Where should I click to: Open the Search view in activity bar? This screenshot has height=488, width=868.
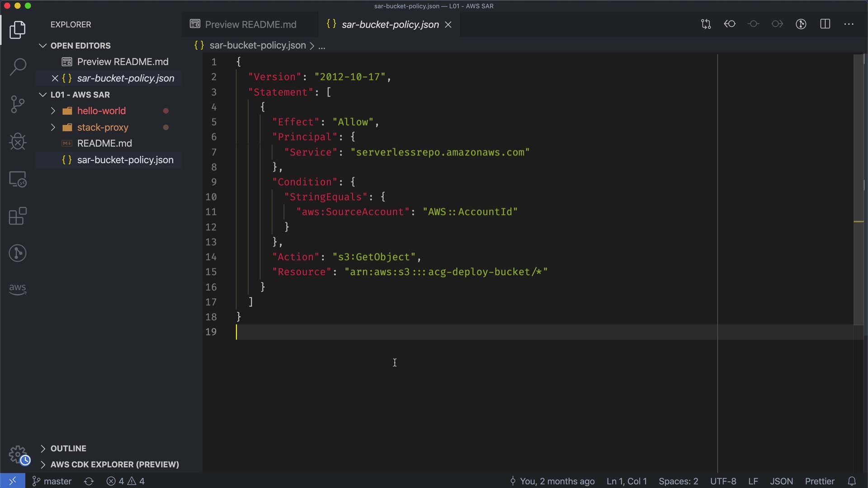pyautogui.click(x=18, y=67)
